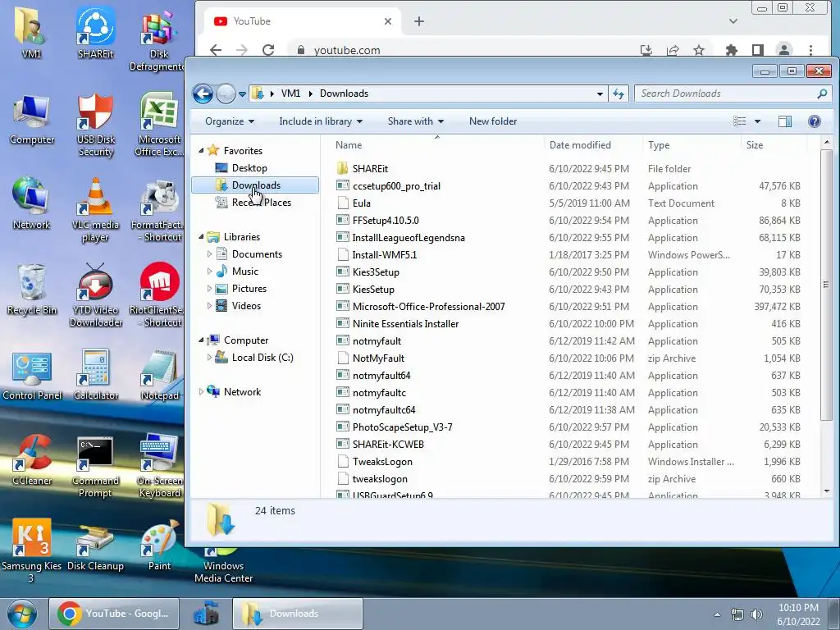The image size is (840, 630).
Task: Launch CCleaner from the desktop
Action: (32, 459)
